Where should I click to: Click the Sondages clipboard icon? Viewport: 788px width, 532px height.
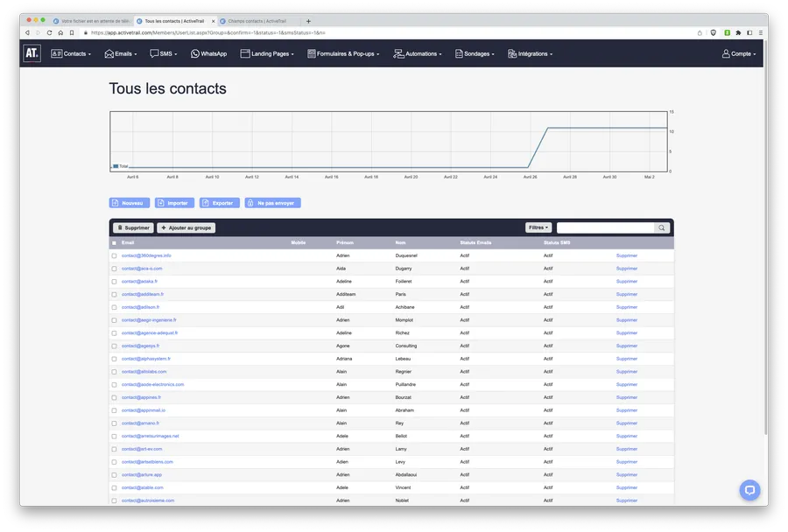coord(459,53)
